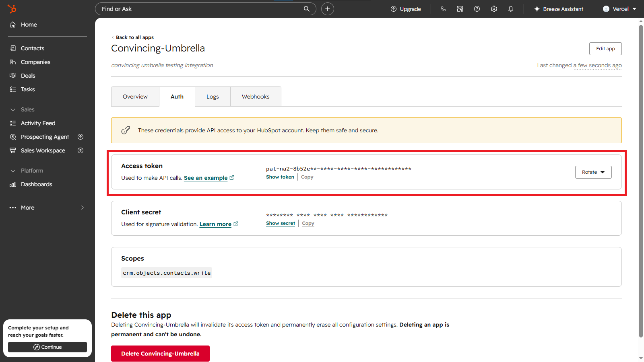Open the marketplace store icon
The image size is (644, 362).
(460, 9)
